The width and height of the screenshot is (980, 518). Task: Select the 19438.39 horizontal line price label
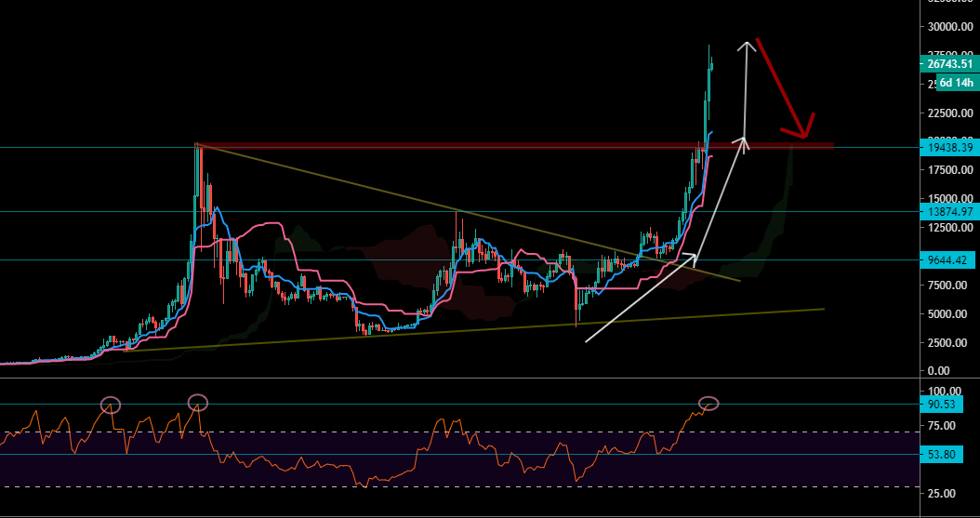pos(950,148)
